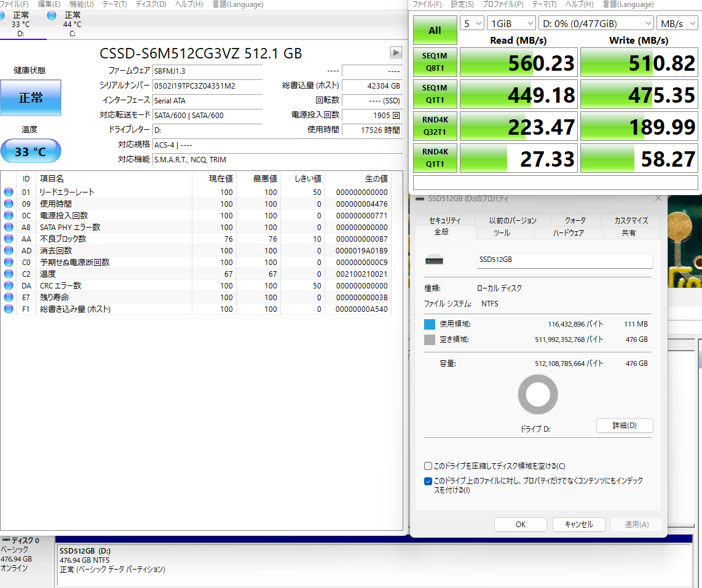702x588 pixels.
Task: Open the MB/s unit dropdown
Action: (677, 23)
